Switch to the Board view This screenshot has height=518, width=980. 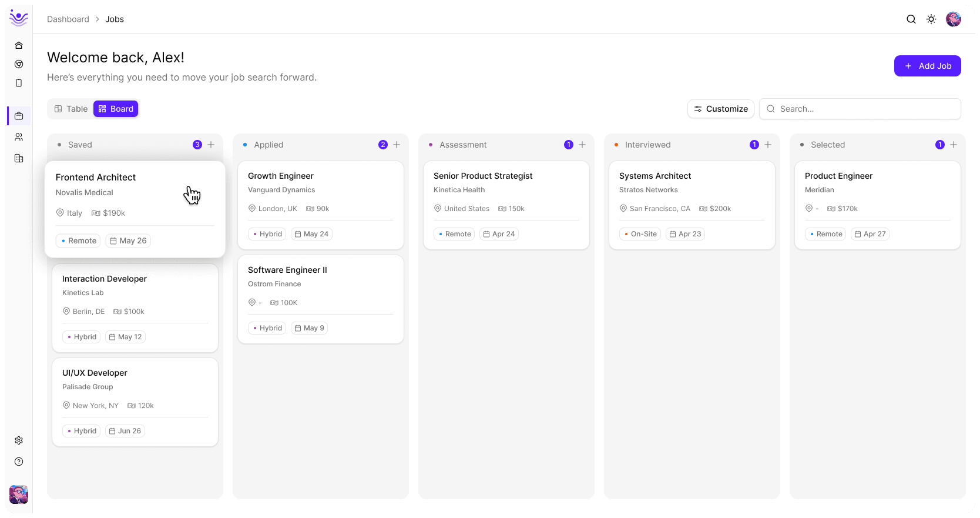click(116, 109)
